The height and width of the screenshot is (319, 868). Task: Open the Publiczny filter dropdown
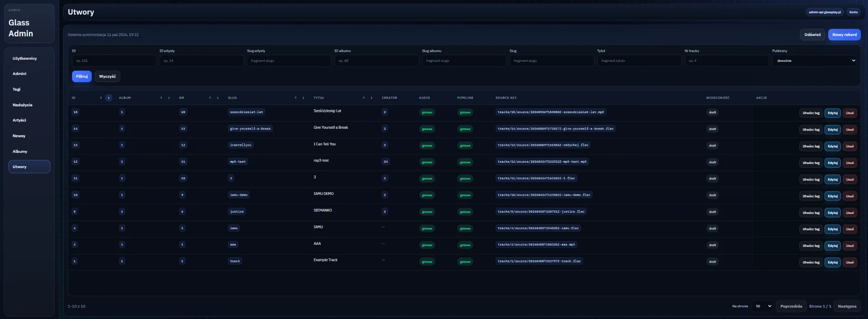(815, 61)
